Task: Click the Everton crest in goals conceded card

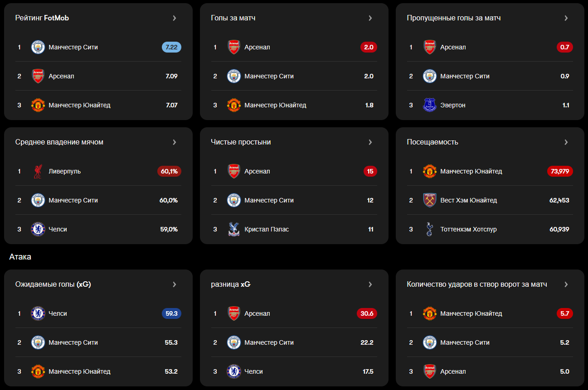Action: pyautogui.click(x=429, y=105)
